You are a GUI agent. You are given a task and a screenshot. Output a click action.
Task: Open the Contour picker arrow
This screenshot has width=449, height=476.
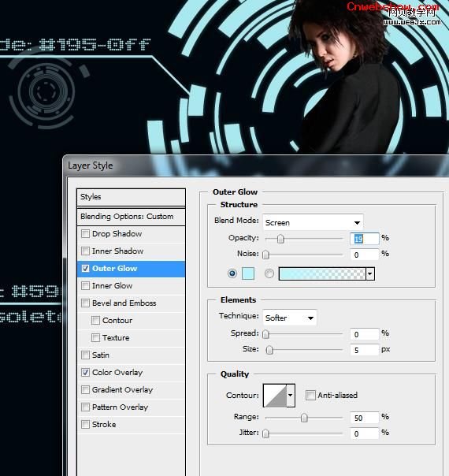[291, 396]
